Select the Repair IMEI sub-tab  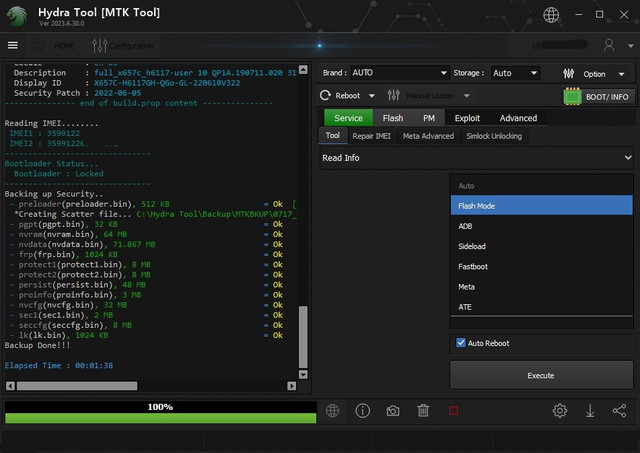click(371, 136)
